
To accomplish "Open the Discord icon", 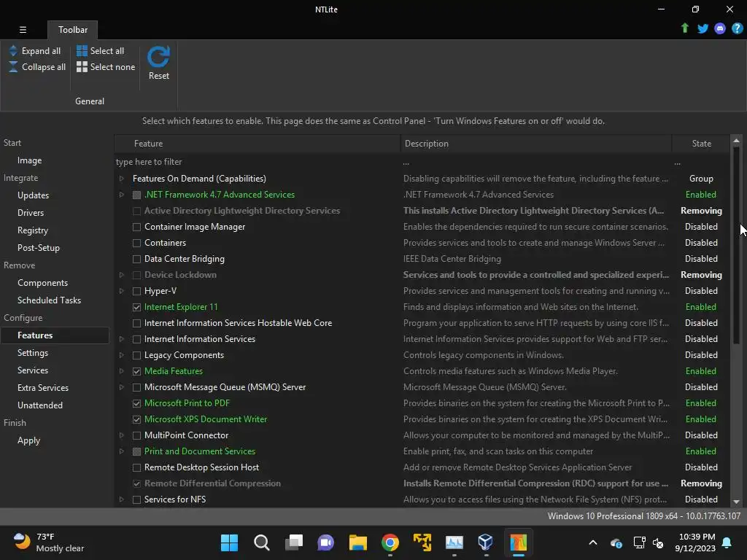I will click(720, 28).
